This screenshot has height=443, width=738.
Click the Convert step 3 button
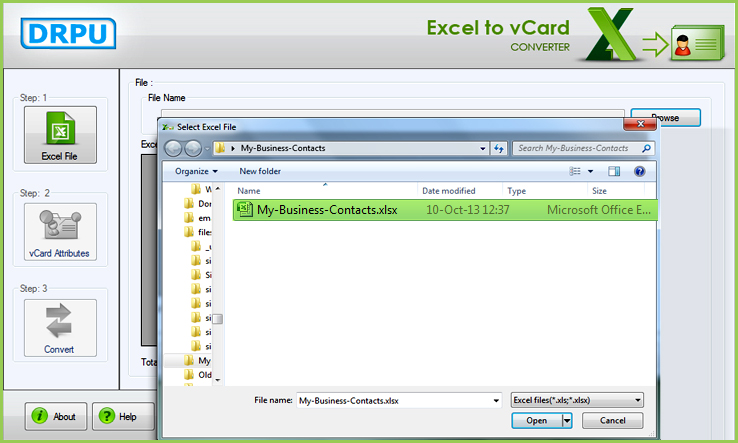(60, 328)
